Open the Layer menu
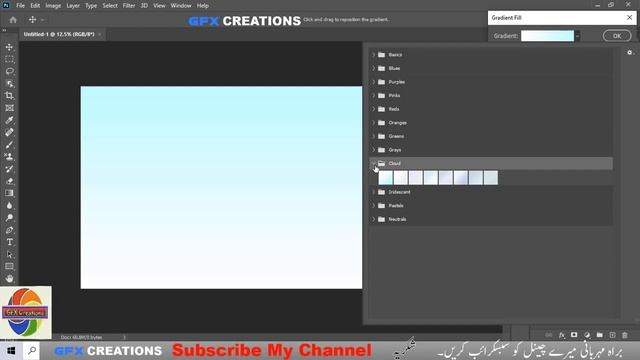640x360 pixels. tap(73, 6)
